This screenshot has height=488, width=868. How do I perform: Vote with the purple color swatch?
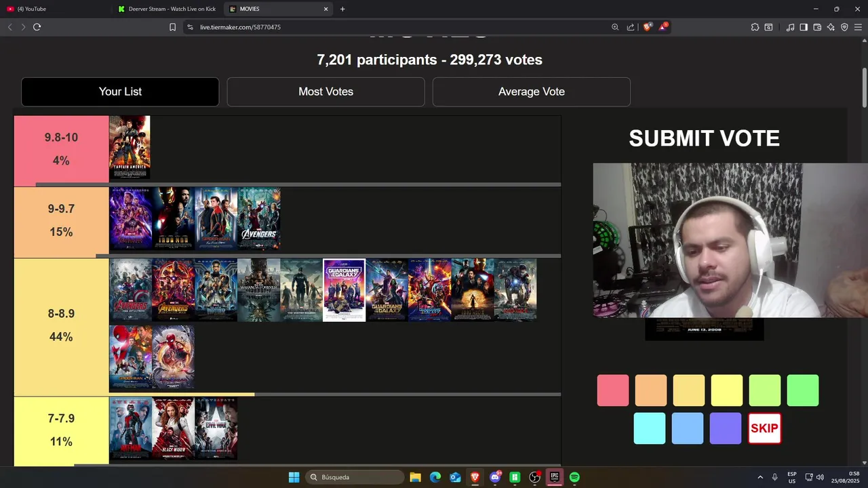tap(726, 428)
